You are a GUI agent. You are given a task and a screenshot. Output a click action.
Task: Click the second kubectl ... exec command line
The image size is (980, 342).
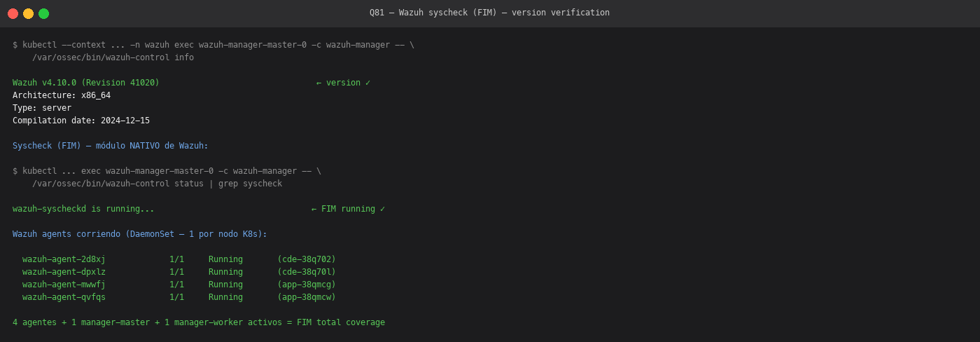[167, 171]
